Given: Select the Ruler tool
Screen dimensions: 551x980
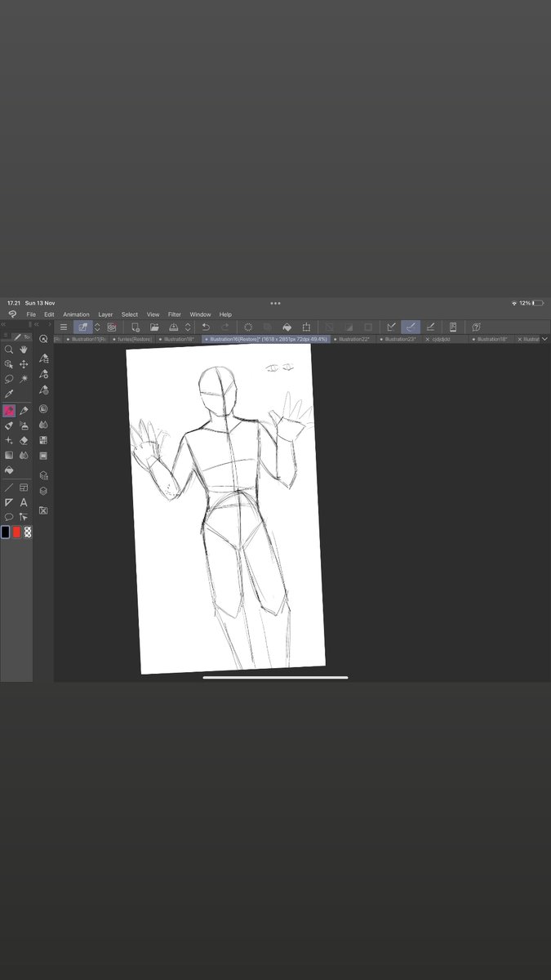Looking at the screenshot, I should (x=9, y=502).
